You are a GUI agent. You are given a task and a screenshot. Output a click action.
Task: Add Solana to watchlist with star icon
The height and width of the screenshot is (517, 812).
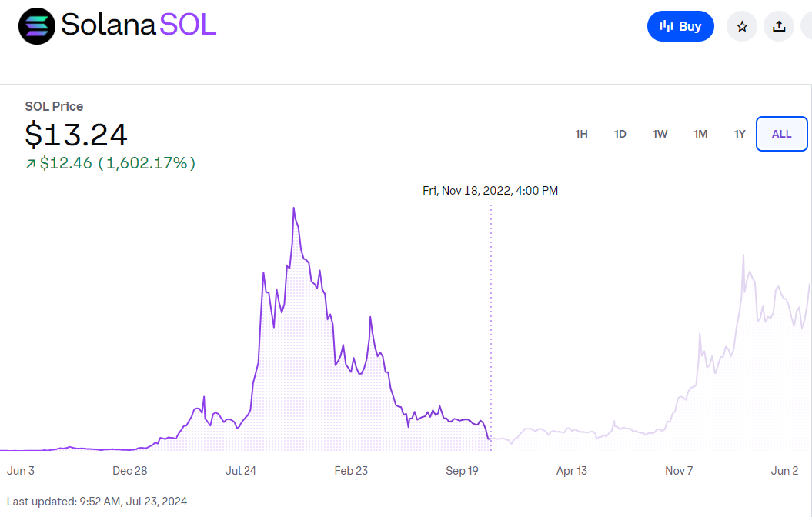[741, 26]
